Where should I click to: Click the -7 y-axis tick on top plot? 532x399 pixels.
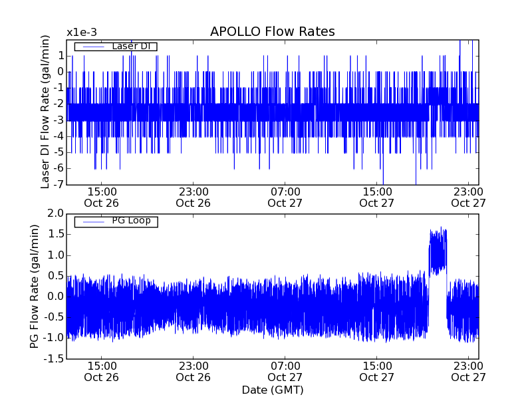tap(58, 184)
